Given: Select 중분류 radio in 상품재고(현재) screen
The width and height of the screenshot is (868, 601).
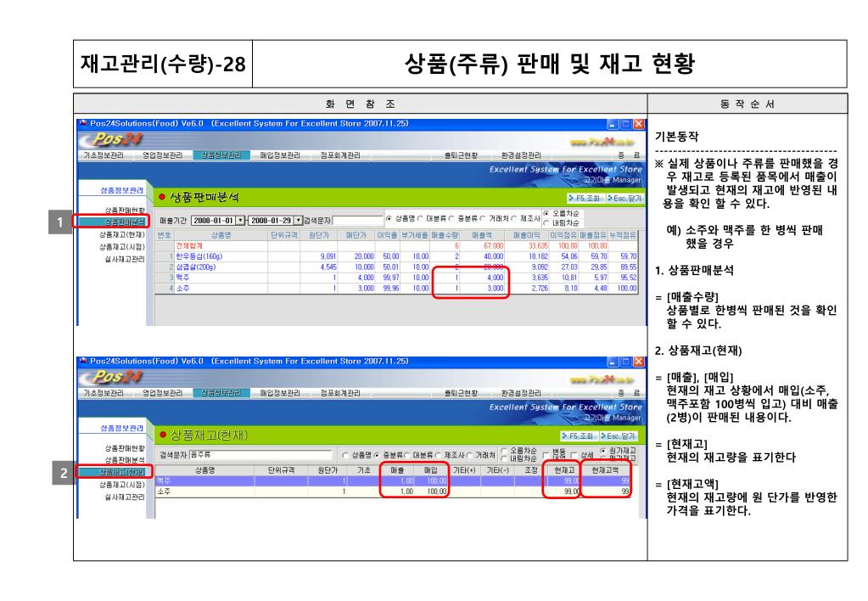Looking at the screenshot, I should (377, 455).
